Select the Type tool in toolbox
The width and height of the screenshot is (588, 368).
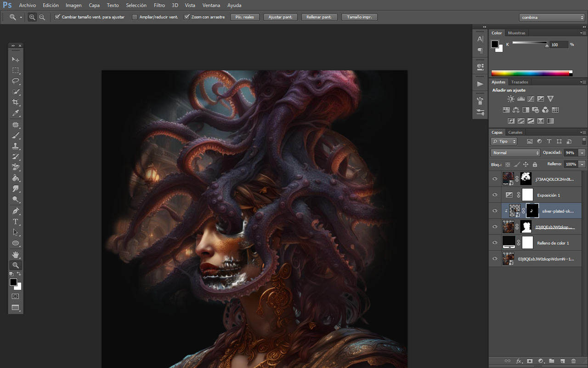coord(16,222)
